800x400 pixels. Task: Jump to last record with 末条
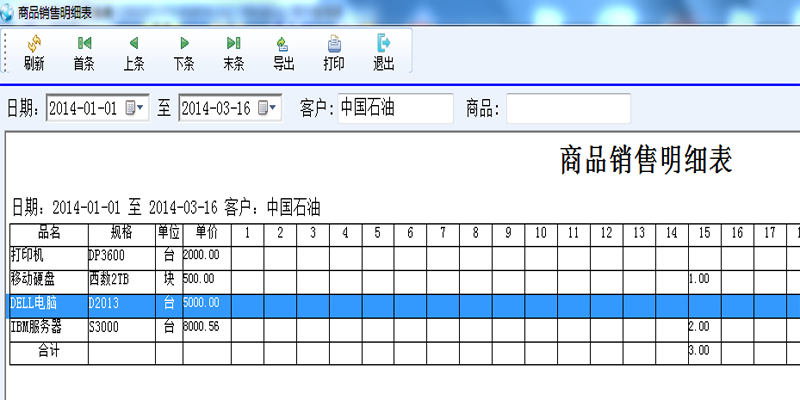[234, 44]
